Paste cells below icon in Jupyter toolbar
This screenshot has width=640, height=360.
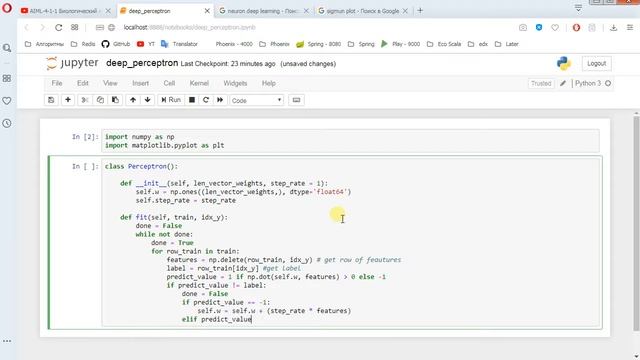tap(115, 100)
